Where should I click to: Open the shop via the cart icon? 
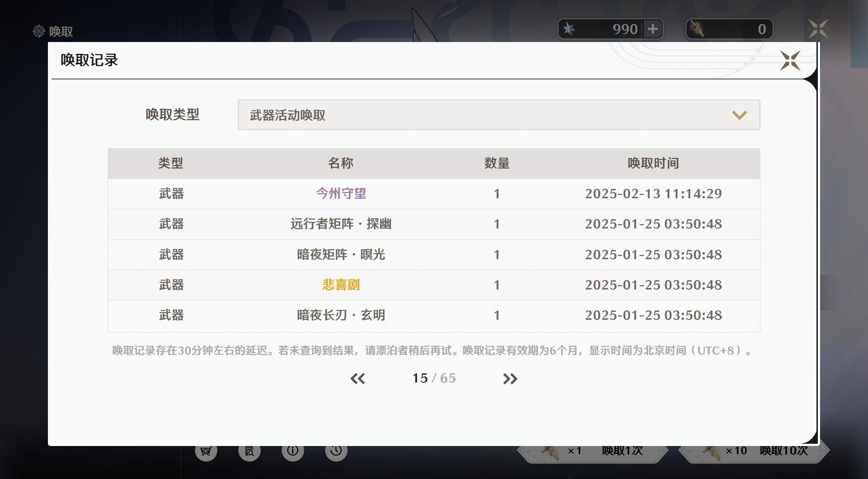[x=206, y=451]
